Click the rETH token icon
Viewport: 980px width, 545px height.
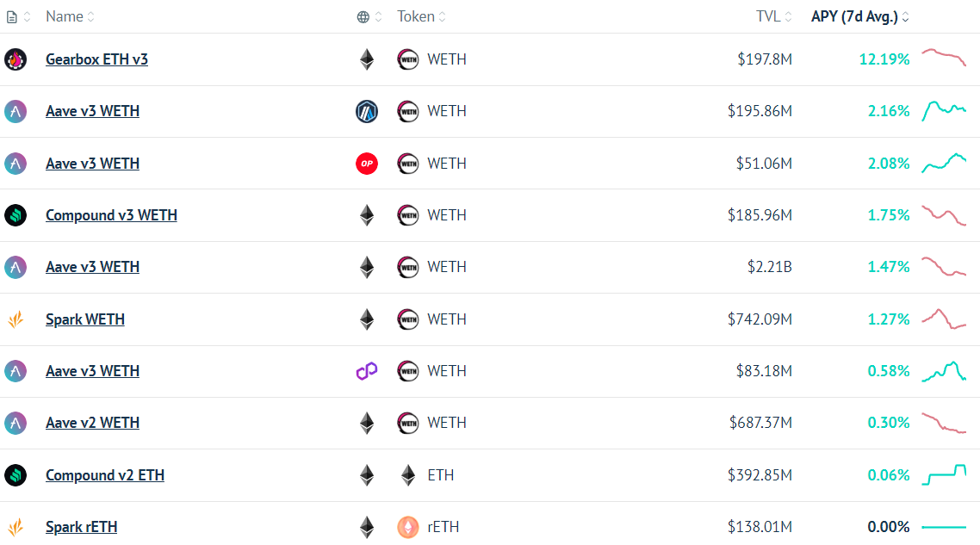[408, 527]
